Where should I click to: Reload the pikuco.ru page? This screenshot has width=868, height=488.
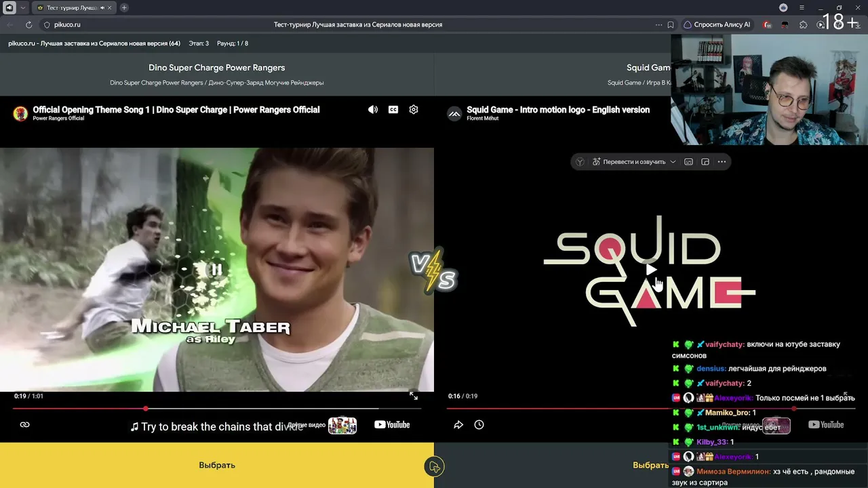pyautogui.click(x=28, y=24)
